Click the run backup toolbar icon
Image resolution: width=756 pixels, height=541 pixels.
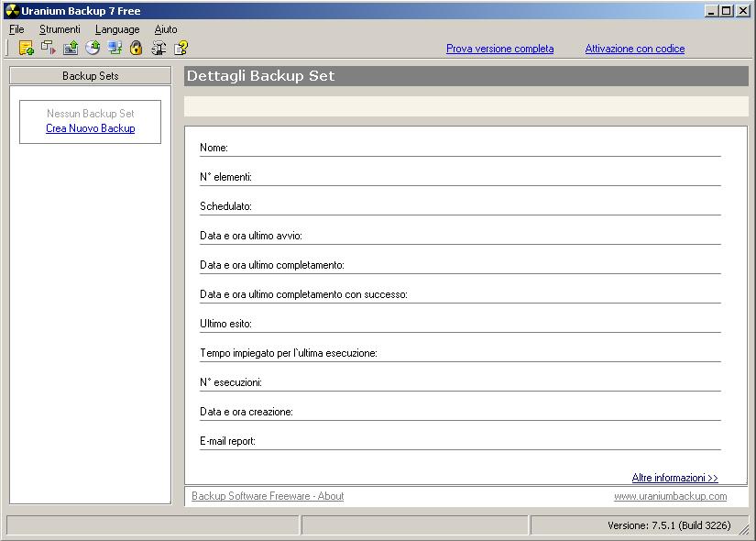[48, 48]
